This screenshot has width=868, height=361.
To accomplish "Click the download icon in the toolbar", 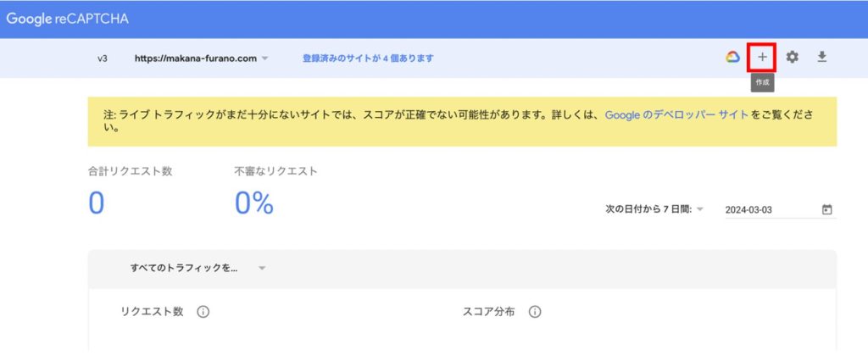I will tap(821, 58).
